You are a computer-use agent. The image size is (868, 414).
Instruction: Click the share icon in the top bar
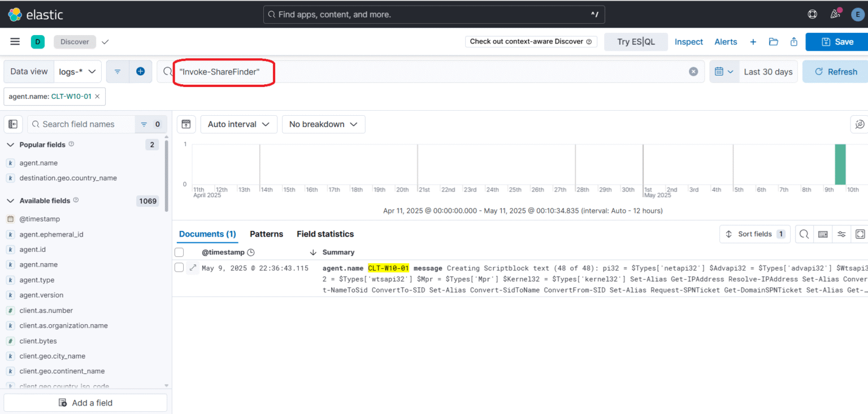pyautogui.click(x=793, y=42)
